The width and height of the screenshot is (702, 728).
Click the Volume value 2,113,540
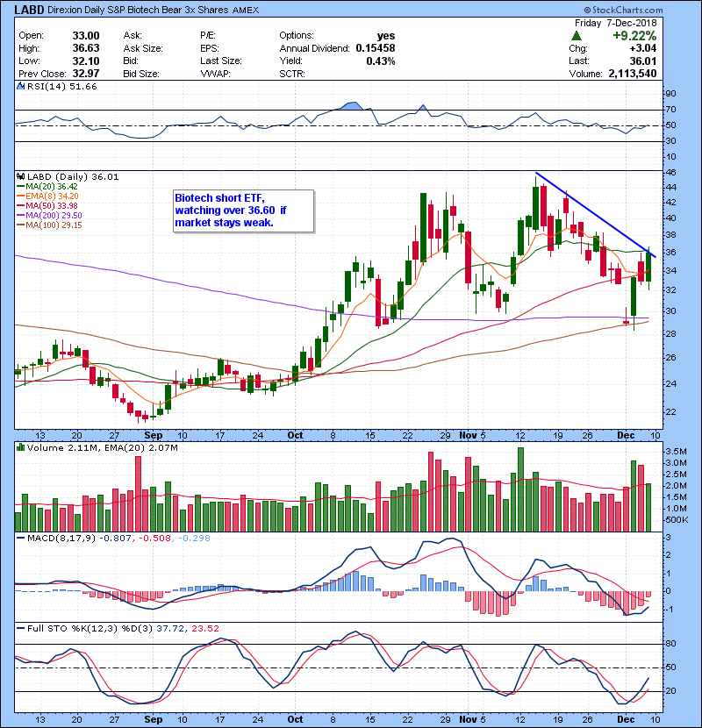pos(633,74)
